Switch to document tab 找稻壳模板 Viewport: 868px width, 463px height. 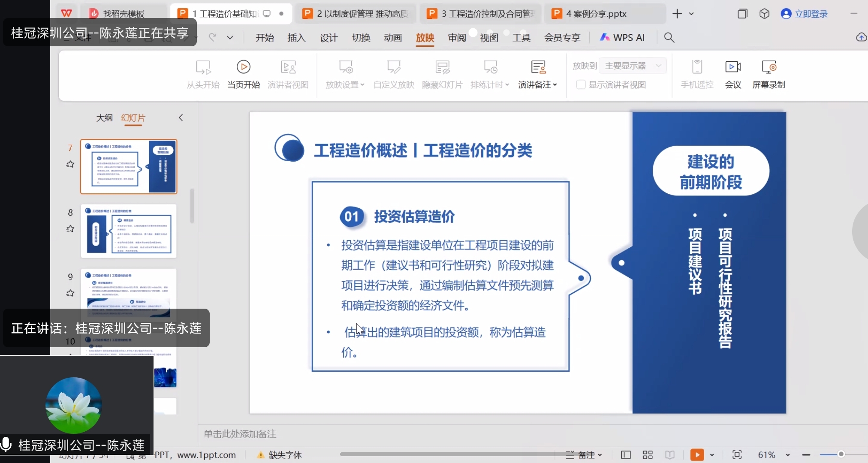[124, 14]
